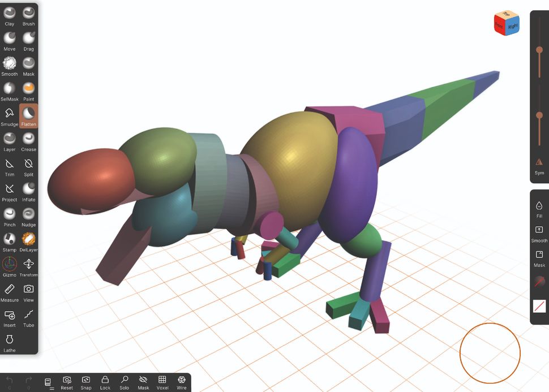Select the Tube primitive tool
549x392 pixels.
click(x=28, y=315)
